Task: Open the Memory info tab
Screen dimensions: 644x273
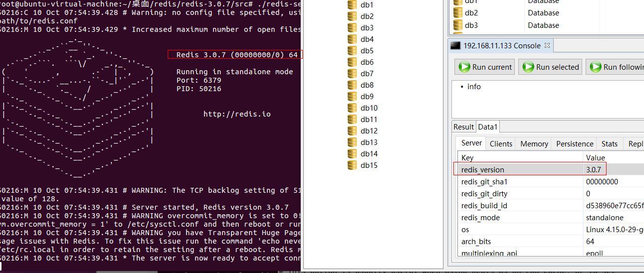Action: tap(534, 143)
